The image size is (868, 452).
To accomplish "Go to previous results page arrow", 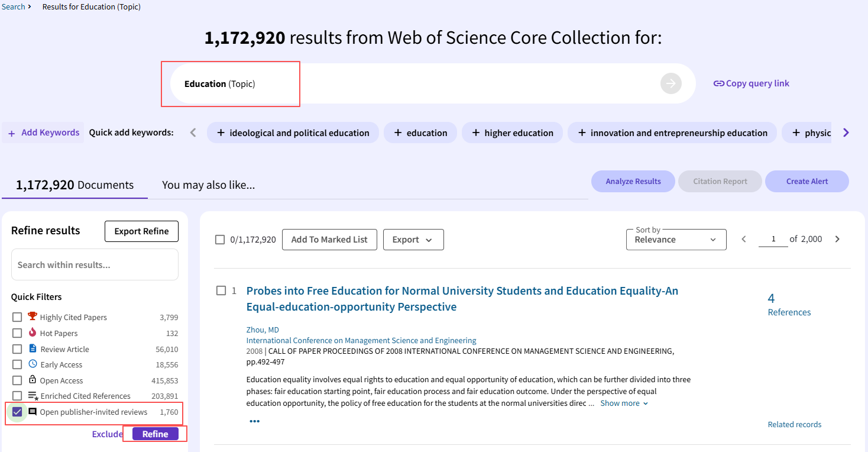I will click(x=744, y=239).
